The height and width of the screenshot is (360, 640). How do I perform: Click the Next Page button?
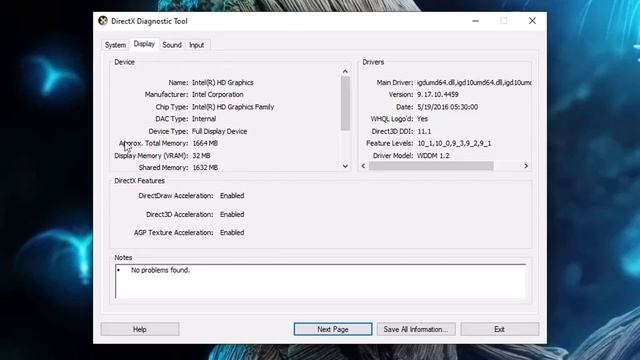click(x=333, y=329)
